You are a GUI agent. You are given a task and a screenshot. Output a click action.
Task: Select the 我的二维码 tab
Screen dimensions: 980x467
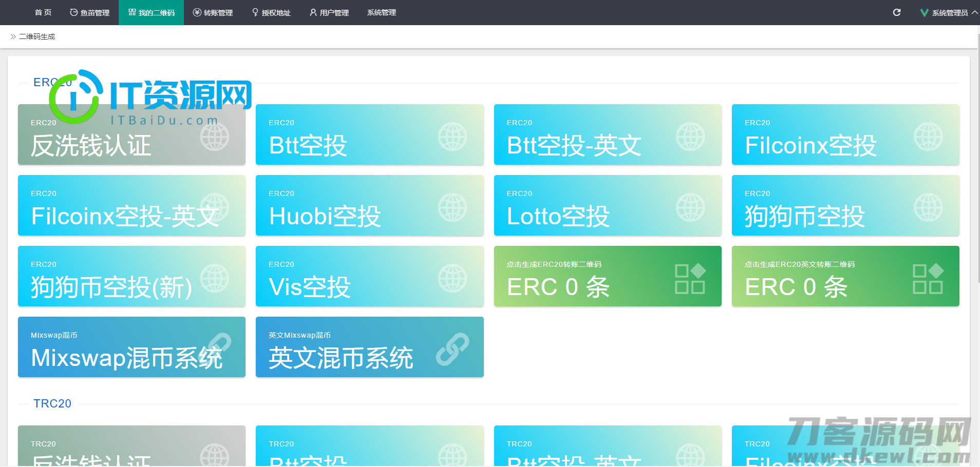[x=152, y=12]
